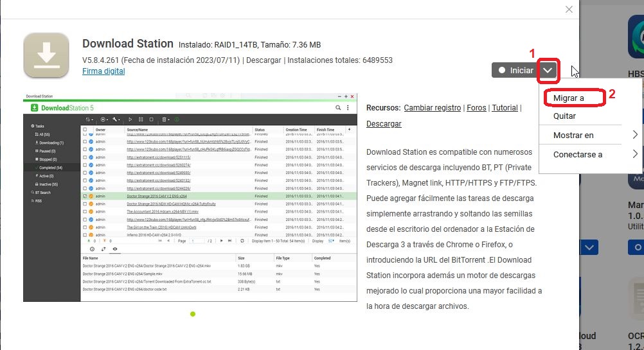Choose Quitar in the dropdown menu

coord(564,116)
